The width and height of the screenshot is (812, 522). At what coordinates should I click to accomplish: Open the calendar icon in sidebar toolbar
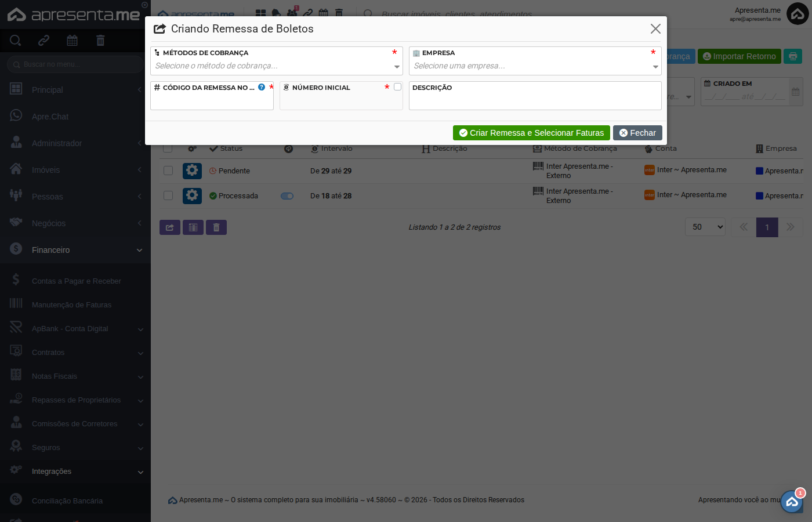pyautogui.click(x=72, y=41)
